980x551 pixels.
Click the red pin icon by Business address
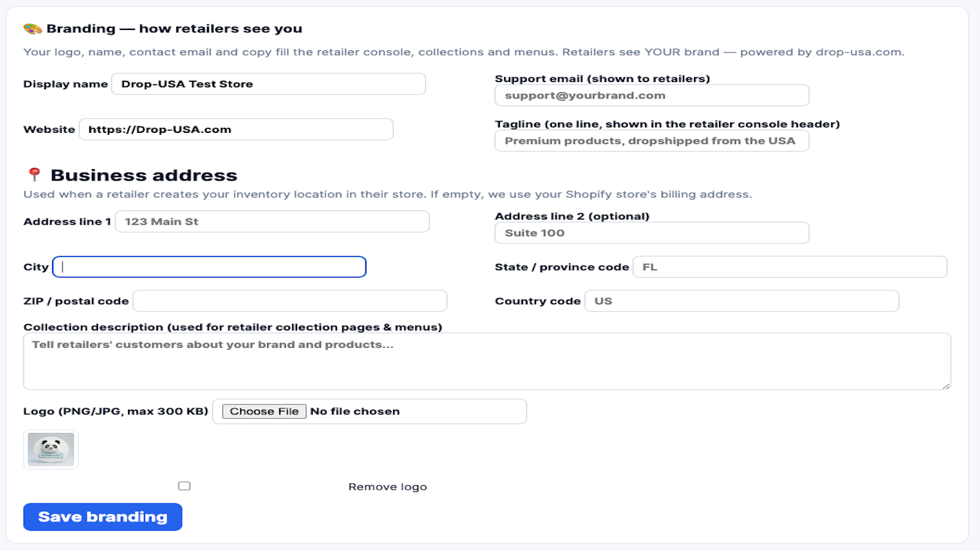tap(34, 174)
